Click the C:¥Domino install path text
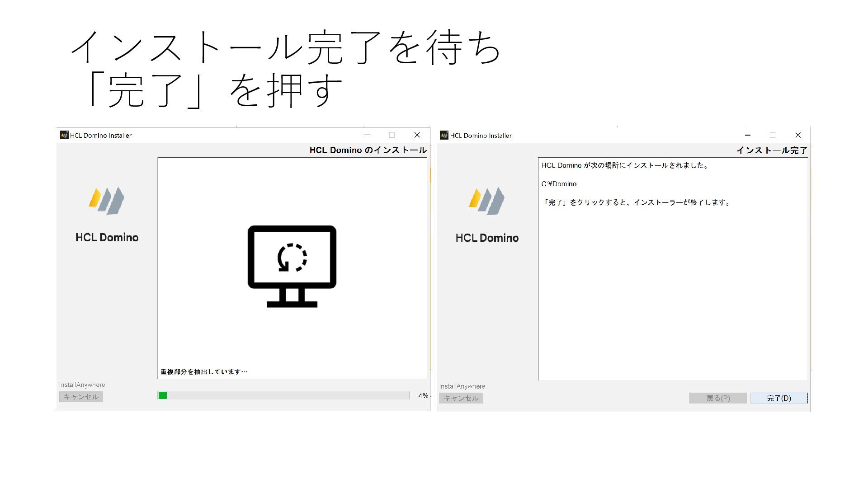This screenshot has height=488, width=868. (x=559, y=184)
